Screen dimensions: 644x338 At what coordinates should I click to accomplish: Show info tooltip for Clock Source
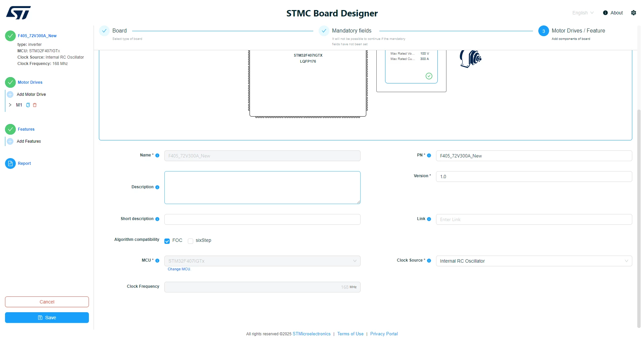[x=429, y=261]
